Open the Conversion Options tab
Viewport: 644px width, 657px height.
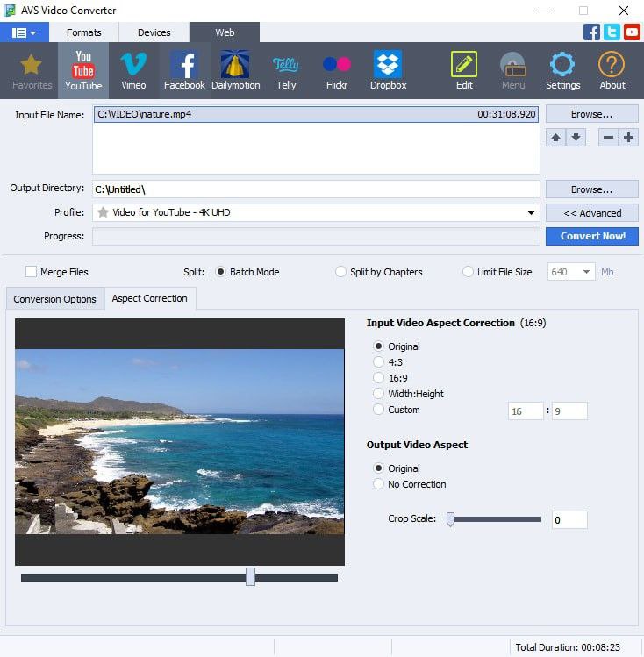pyautogui.click(x=54, y=299)
